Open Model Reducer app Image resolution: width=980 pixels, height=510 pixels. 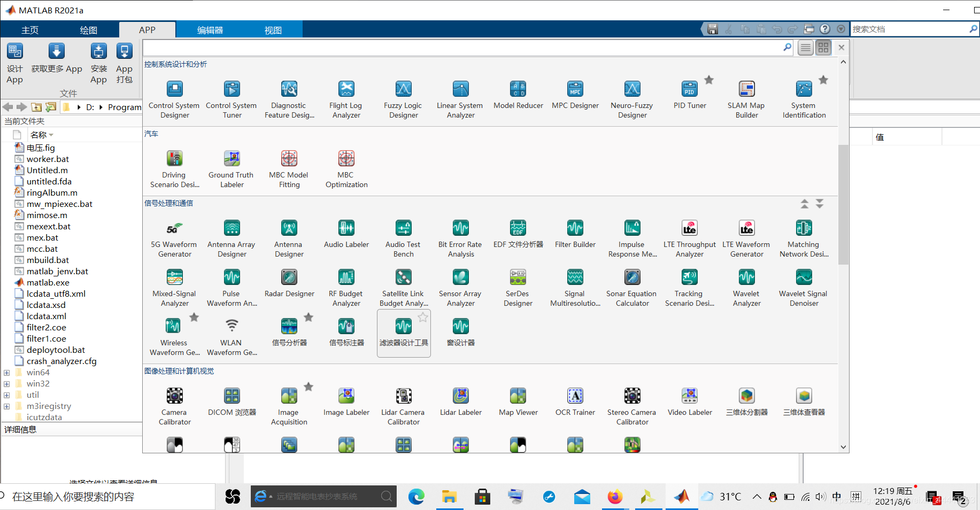pos(518,95)
